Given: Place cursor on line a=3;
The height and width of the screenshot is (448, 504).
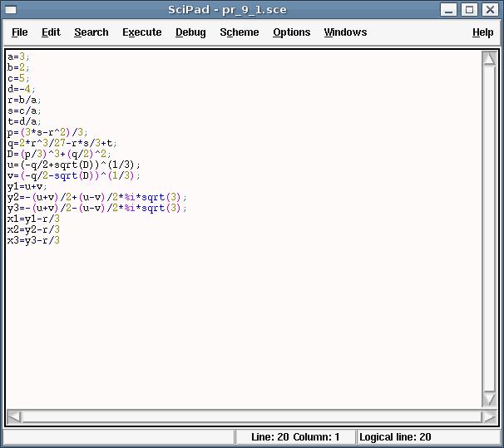Looking at the screenshot, I should (18, 57).
